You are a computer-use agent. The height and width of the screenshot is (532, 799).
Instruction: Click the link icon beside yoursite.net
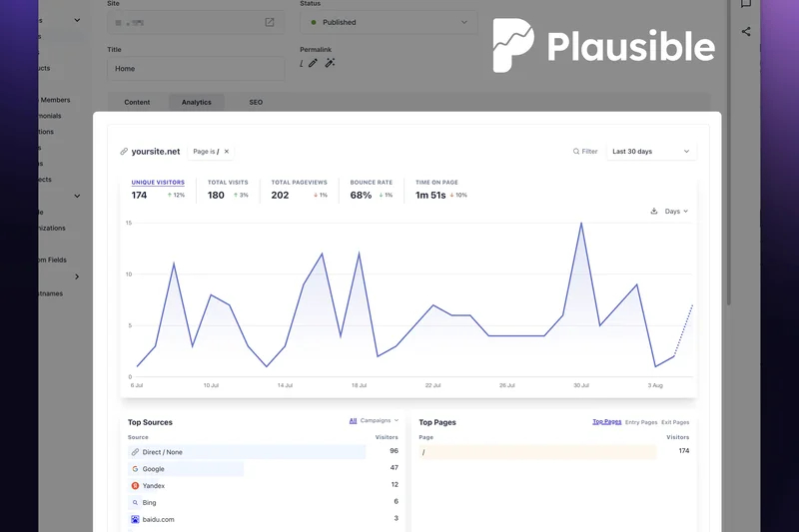(124, 151)
